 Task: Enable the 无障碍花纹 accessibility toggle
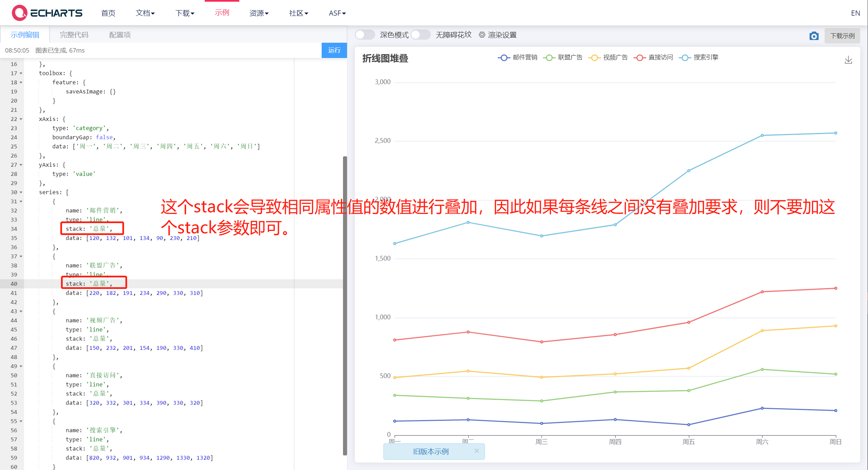(420, 35)
